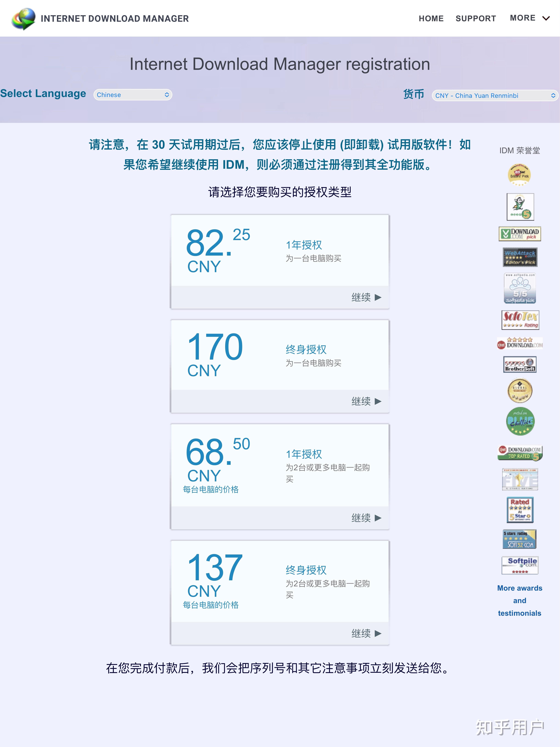
Task: Click the CNET Download.com five-star badge
Action: (x=520, y=343)
